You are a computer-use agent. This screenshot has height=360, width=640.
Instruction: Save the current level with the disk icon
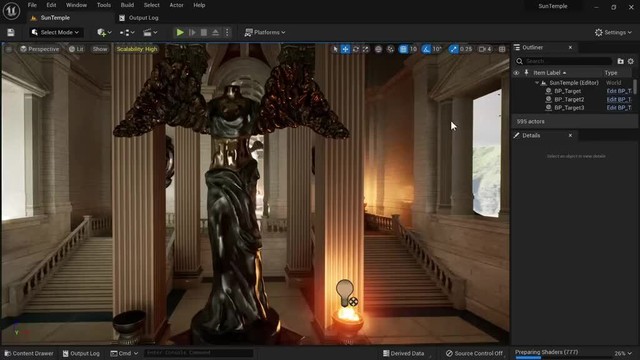(x=11, y=32)
